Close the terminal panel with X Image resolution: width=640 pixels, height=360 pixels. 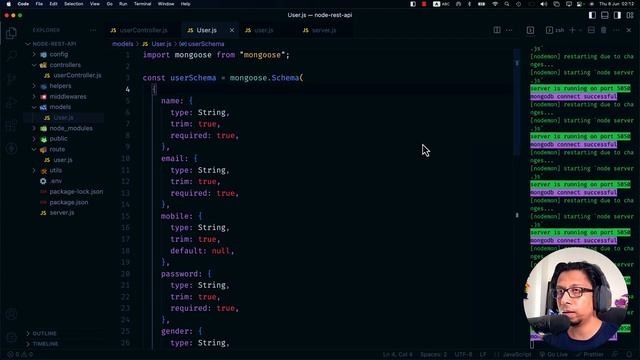pyautogui.click(x=629, y=30)
